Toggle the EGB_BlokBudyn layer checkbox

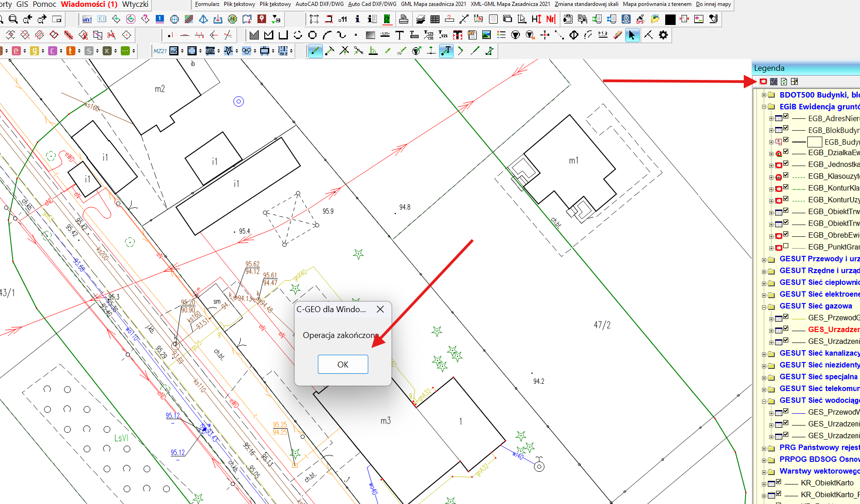pos(786,128)
